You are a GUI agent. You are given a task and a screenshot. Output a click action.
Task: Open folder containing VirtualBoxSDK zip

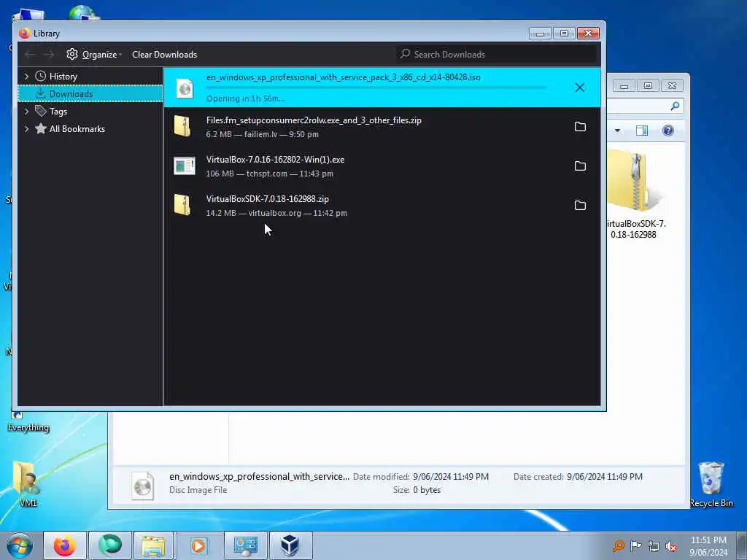(580, 205)
